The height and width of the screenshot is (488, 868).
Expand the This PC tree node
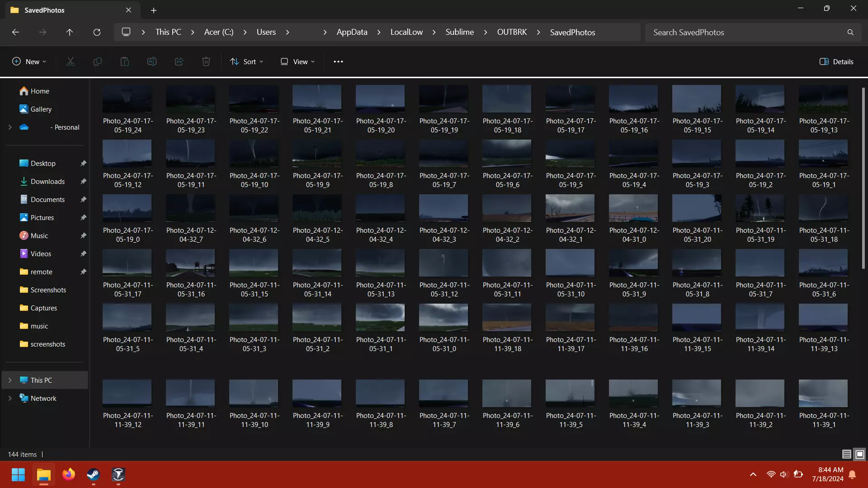[10, 380]
